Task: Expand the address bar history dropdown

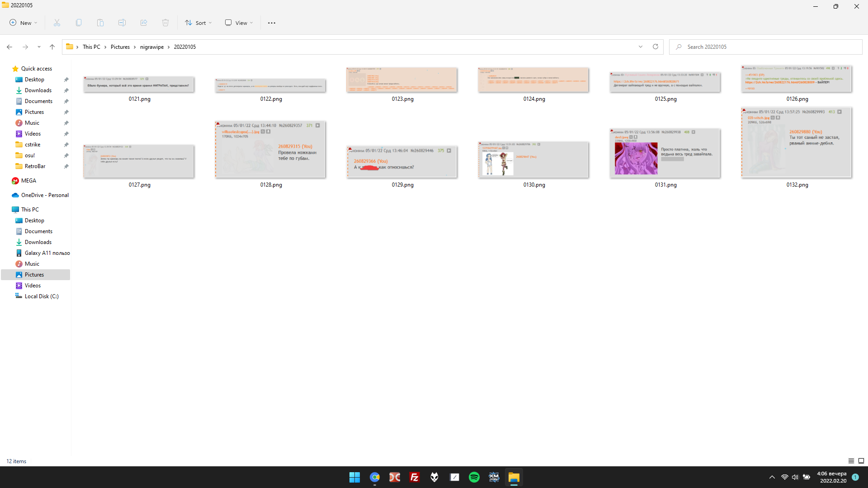Action: (641, 47)
